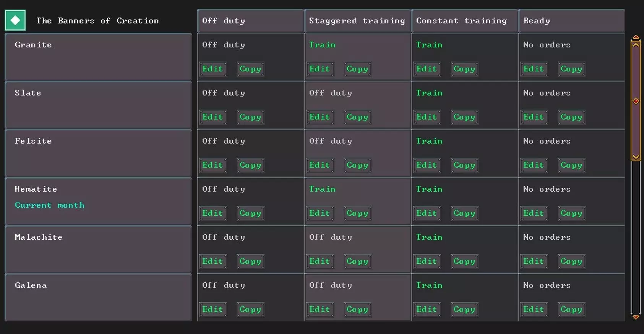Edit Slate's Constant training orders
The image size is (644, 334).
[x=427, y=117]
